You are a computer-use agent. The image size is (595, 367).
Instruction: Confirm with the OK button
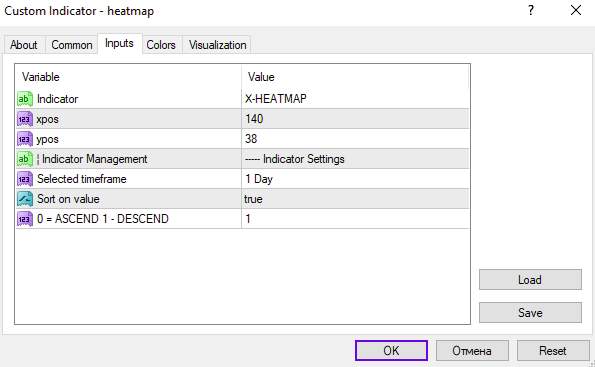[x=391, y=350]
